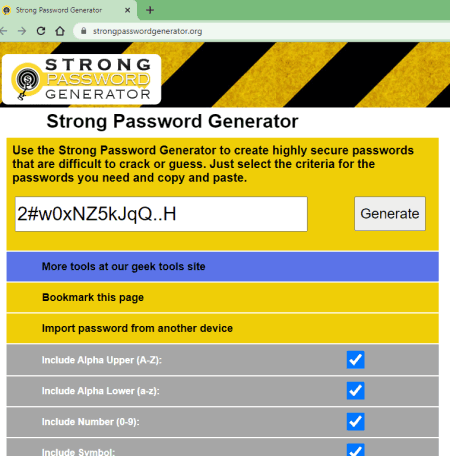
Task: Toggle Include Number (0-9) checkbox
Action: pos(356,422)
